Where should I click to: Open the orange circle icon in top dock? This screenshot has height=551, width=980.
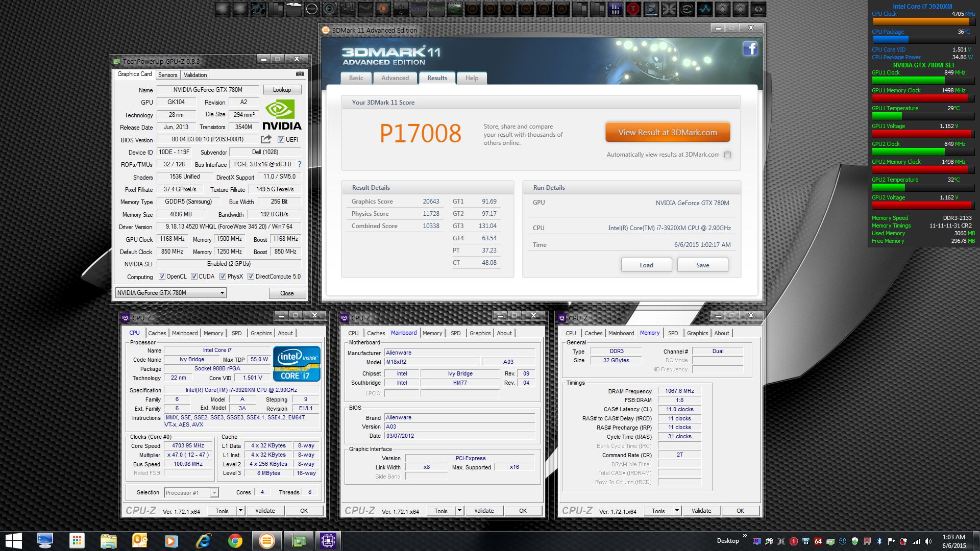[x=383, y=9]
